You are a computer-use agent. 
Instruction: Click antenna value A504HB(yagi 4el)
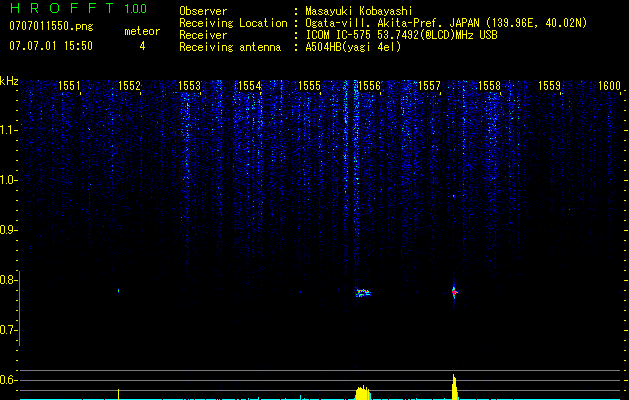coord(353,47)
